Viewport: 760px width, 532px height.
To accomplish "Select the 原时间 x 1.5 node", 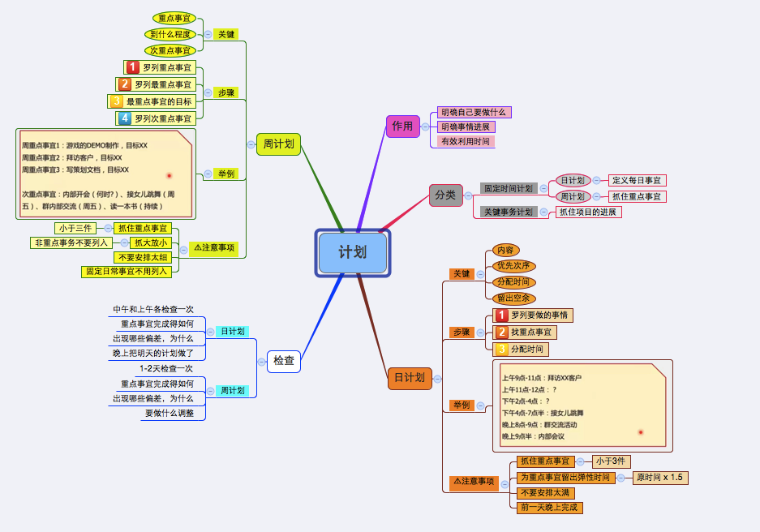I will 660,478.
